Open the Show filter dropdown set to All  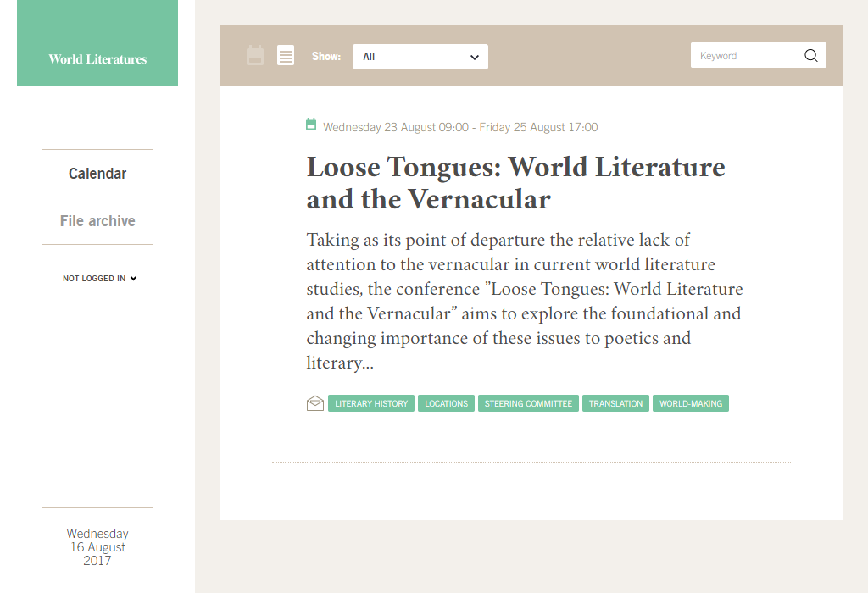click(420, 57)
